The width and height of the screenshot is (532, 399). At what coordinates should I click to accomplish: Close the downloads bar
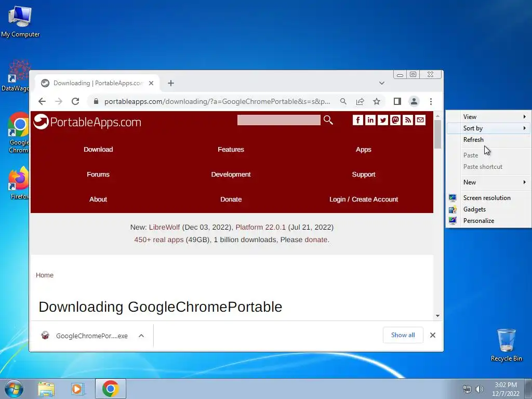[x=433, y=335]
